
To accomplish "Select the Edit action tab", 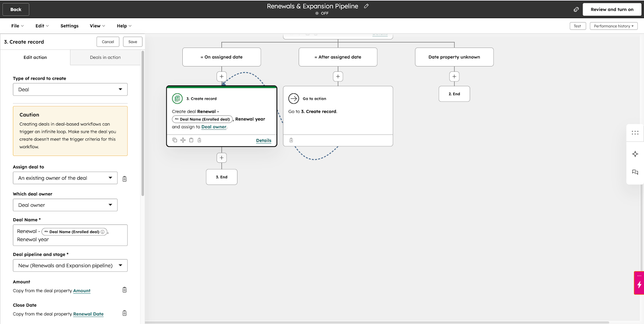I will pos(35,57).
